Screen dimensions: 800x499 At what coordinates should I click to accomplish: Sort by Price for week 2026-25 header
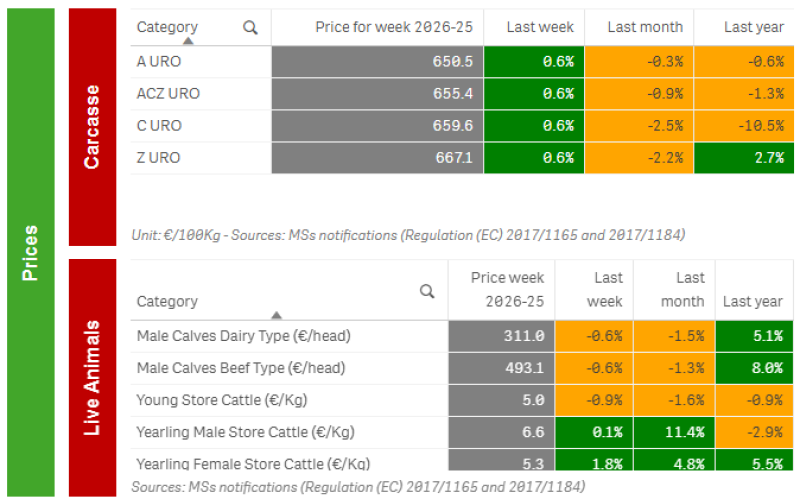394,27
